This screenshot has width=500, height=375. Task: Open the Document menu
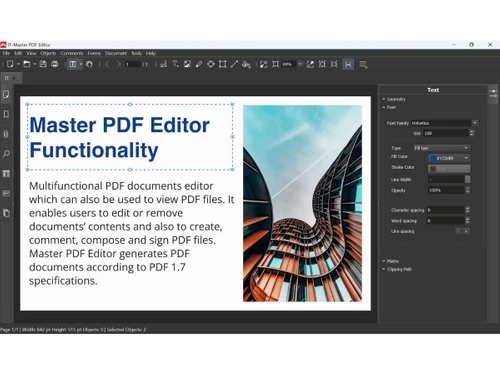pyautogui.click(x=116, y=53)
